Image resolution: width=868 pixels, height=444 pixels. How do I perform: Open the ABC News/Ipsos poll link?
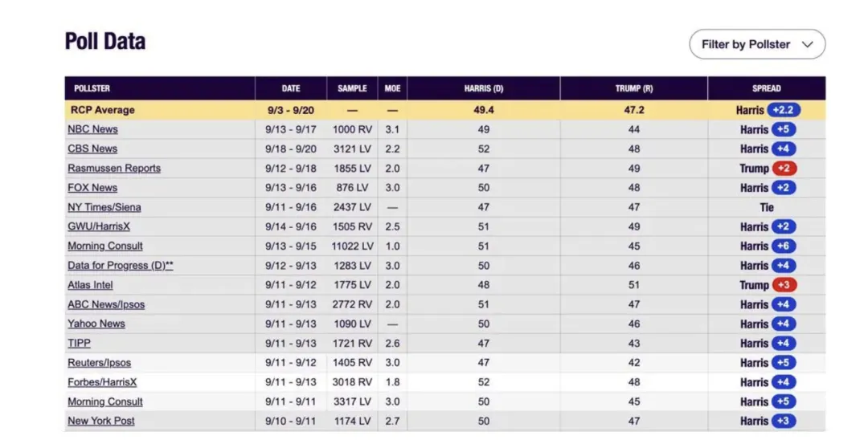coord(106,304)
